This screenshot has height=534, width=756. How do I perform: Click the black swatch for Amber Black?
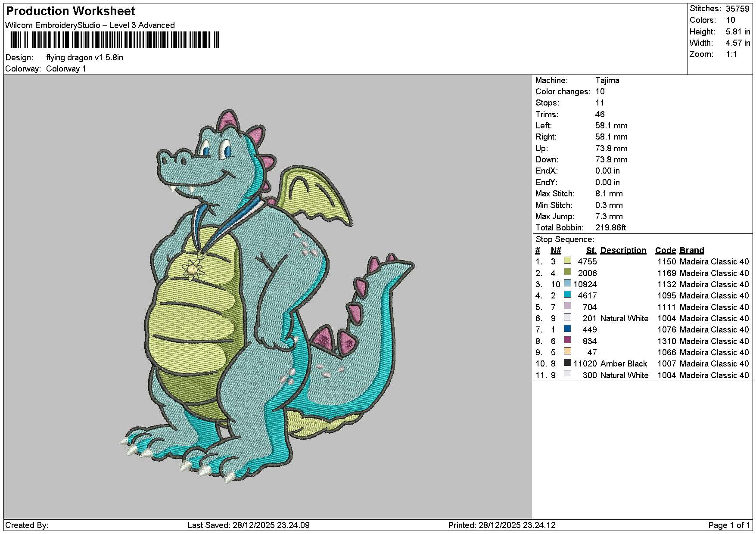[x=567, y=363]
